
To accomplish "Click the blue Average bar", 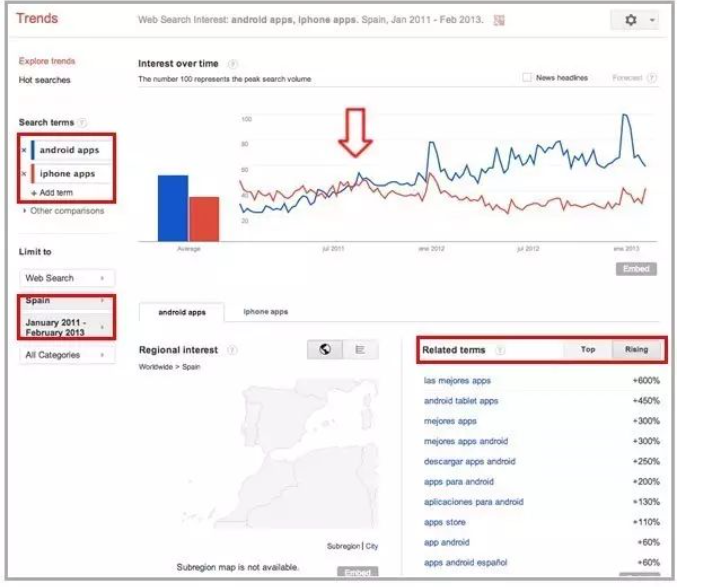I will pos(173,208).
